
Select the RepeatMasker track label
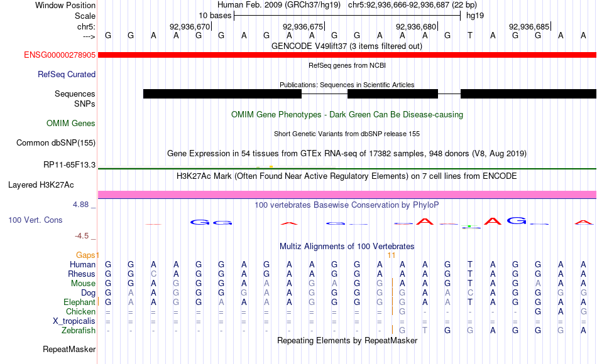pos(69,350)
